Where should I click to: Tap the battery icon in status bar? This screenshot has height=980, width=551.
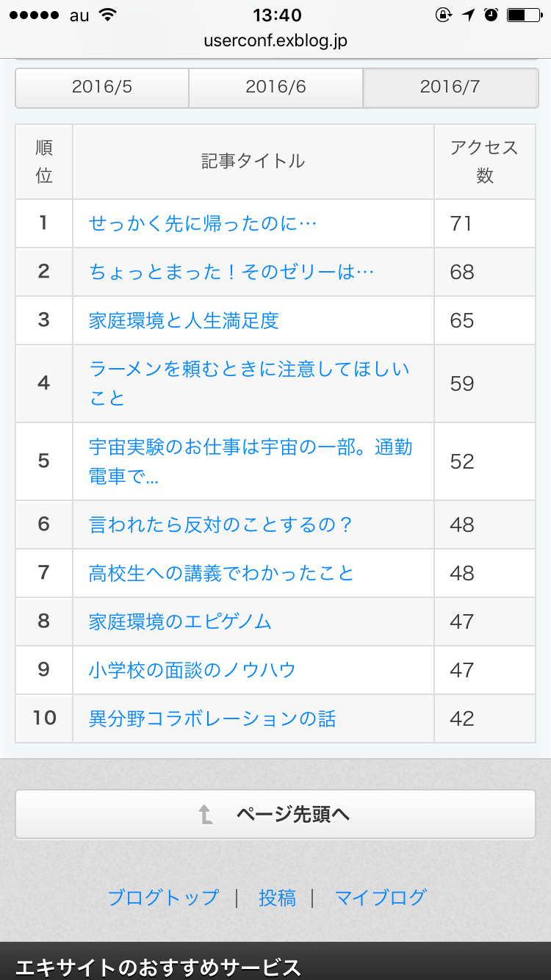pos(525,15)
